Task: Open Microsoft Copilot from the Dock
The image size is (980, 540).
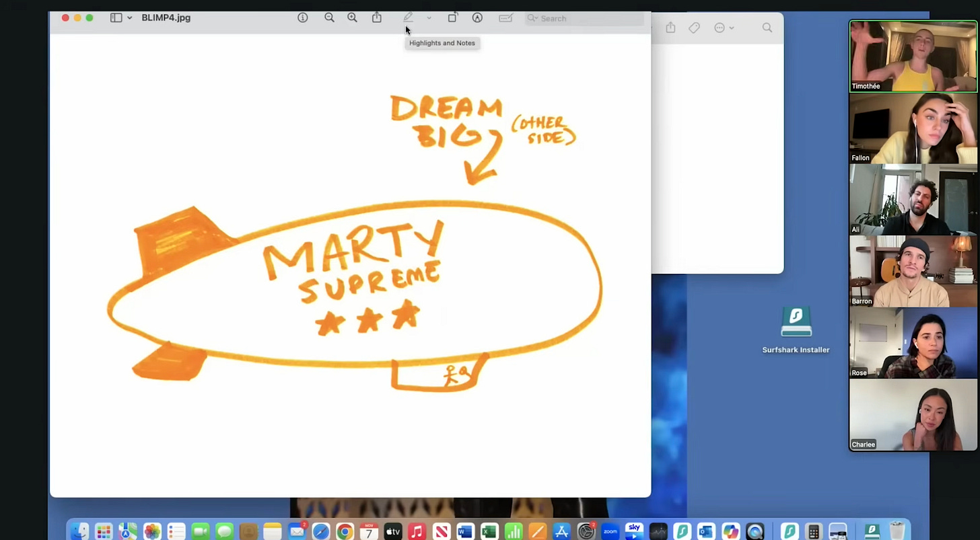Action: 731,531
